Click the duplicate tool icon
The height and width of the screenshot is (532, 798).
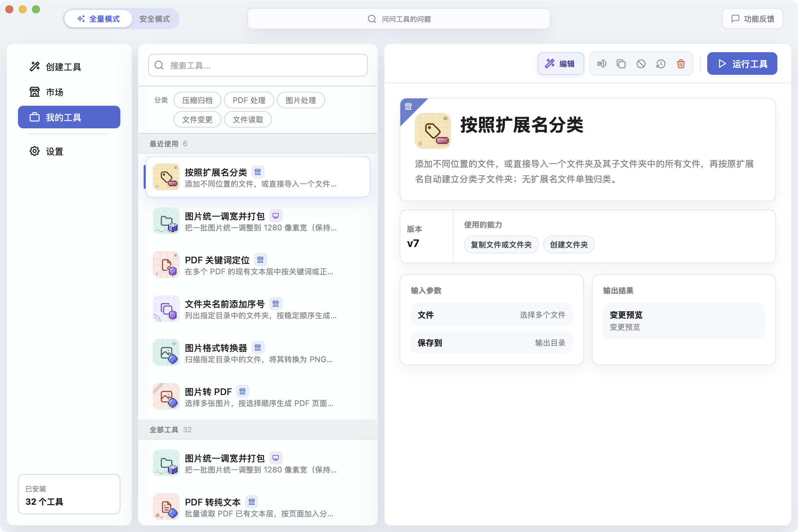621,64
